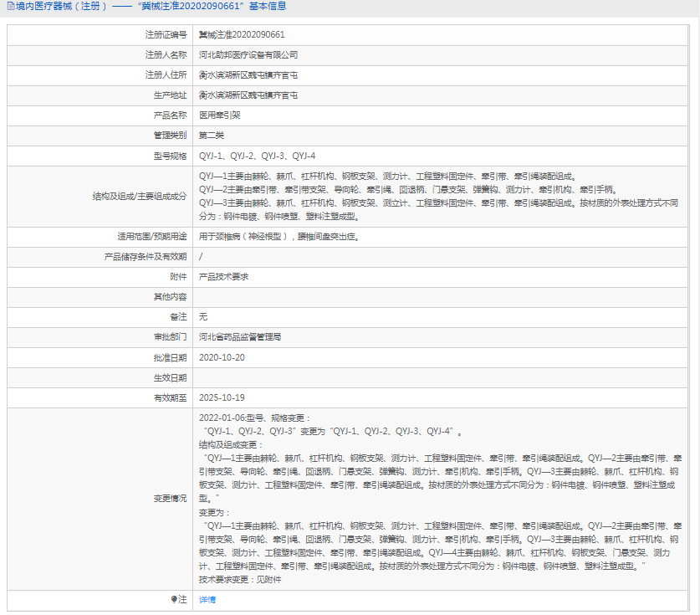Click the 变更情况 label

pos(170,499)
